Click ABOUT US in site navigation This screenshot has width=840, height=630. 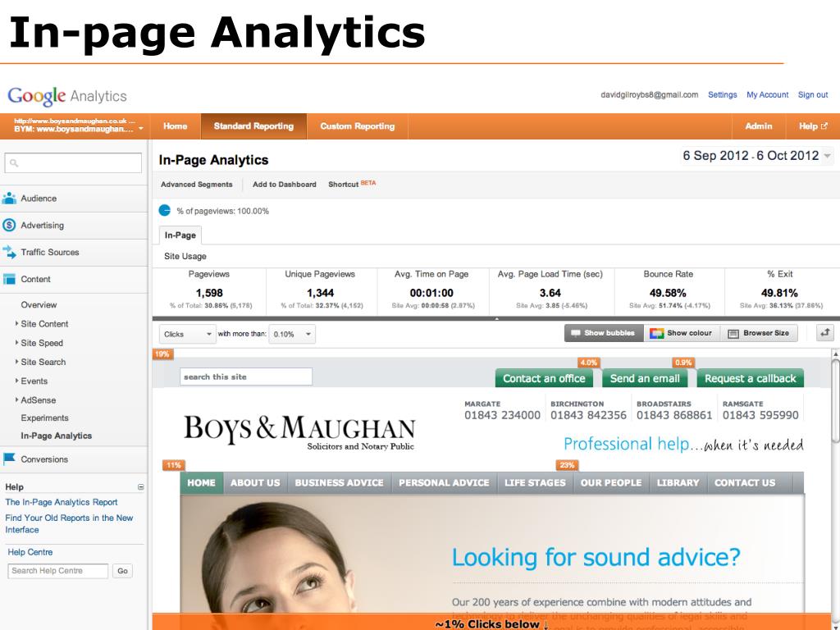coord(256,482)
